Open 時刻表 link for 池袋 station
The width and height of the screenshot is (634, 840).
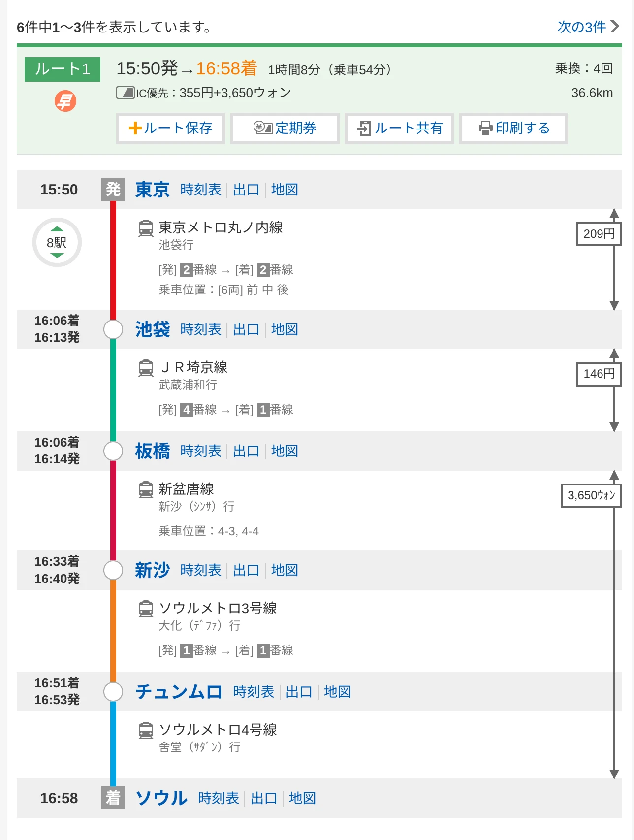(201, 329)
